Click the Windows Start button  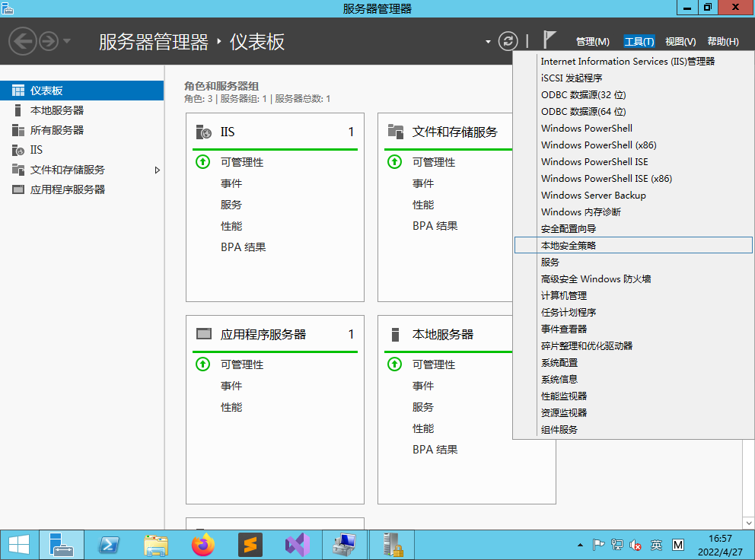[19, 545]
